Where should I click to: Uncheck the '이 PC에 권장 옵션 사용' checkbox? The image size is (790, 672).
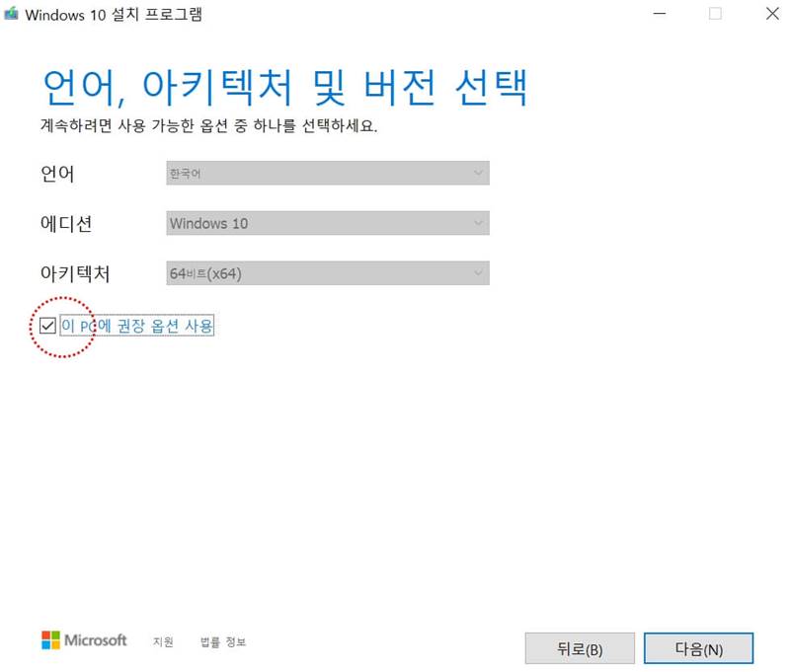coord(47,326)
